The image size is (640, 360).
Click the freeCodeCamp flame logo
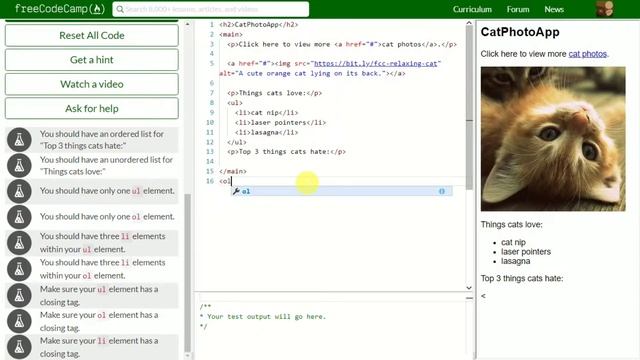[x=60, y=9]
